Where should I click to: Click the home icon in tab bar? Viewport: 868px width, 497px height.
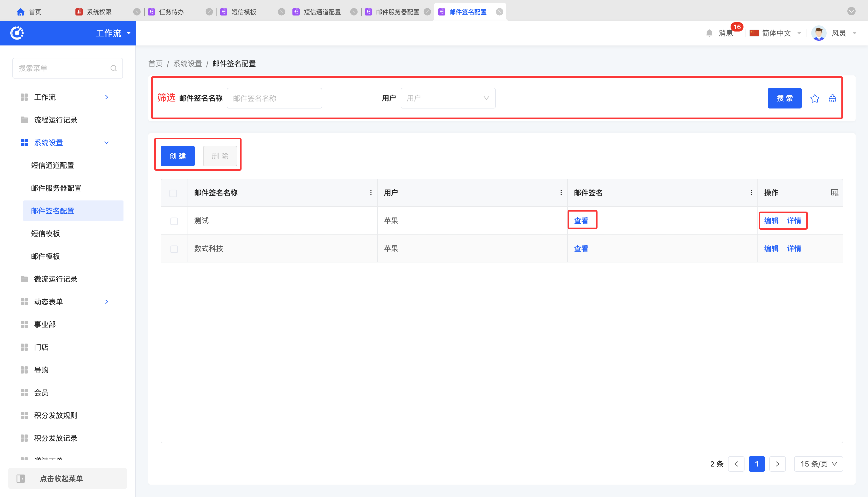pyautogui.click(x=20, y=12)
